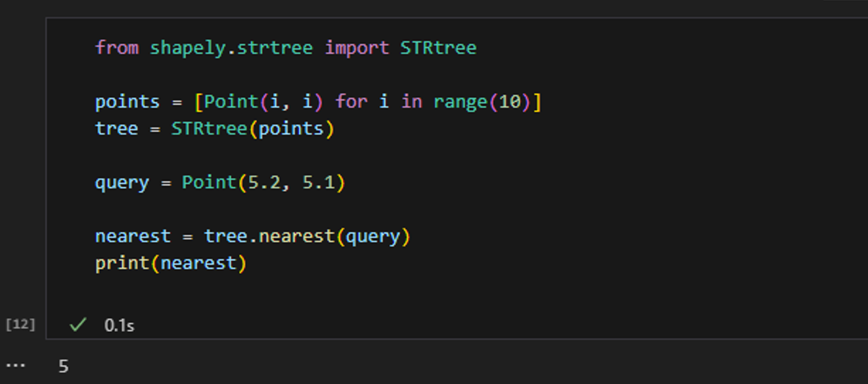The width and height of the screenshot is (868, 384).
Task: Click STRtree in the import line
Action: point(438,48)
